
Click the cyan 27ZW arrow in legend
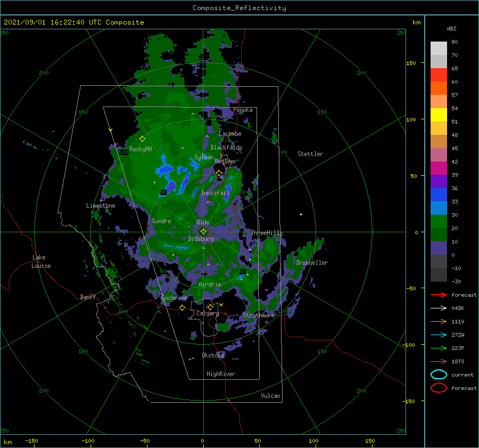tap(439, 335)
